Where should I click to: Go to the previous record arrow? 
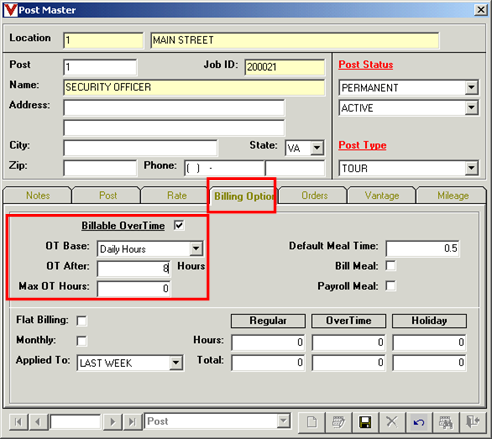click(x=38, y=422)
